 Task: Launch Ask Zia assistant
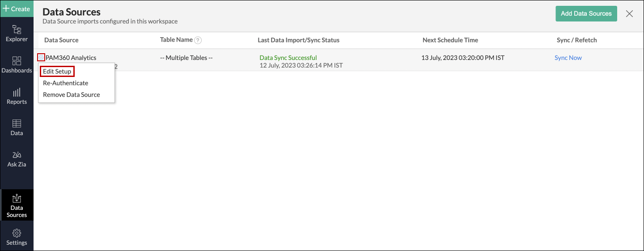(17, 155)
